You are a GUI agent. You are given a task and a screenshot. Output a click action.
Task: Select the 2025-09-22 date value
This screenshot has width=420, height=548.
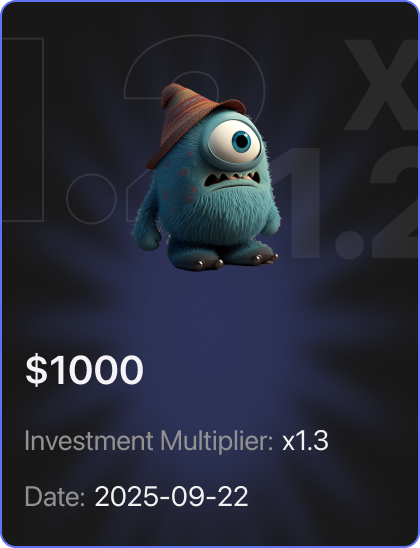[171, 496]
